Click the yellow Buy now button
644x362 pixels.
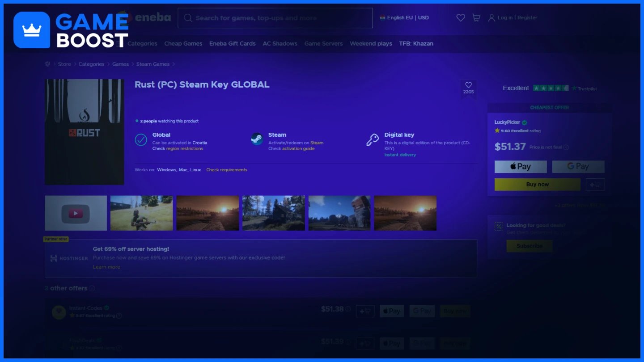538,185
